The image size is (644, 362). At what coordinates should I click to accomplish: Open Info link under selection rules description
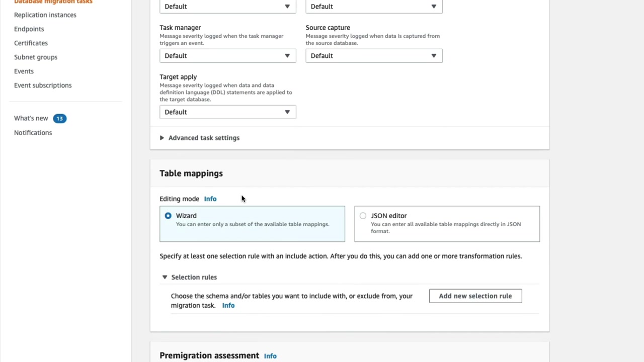click(x=228, y=306)
